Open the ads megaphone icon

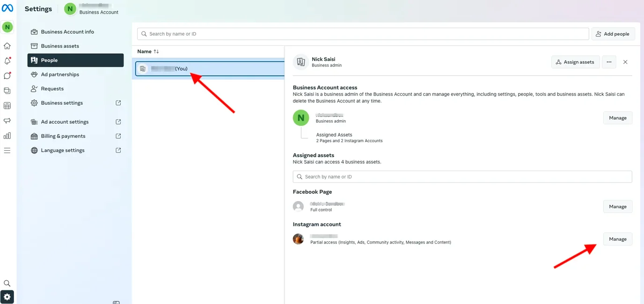pyautogui.click(x=7, y=120)
